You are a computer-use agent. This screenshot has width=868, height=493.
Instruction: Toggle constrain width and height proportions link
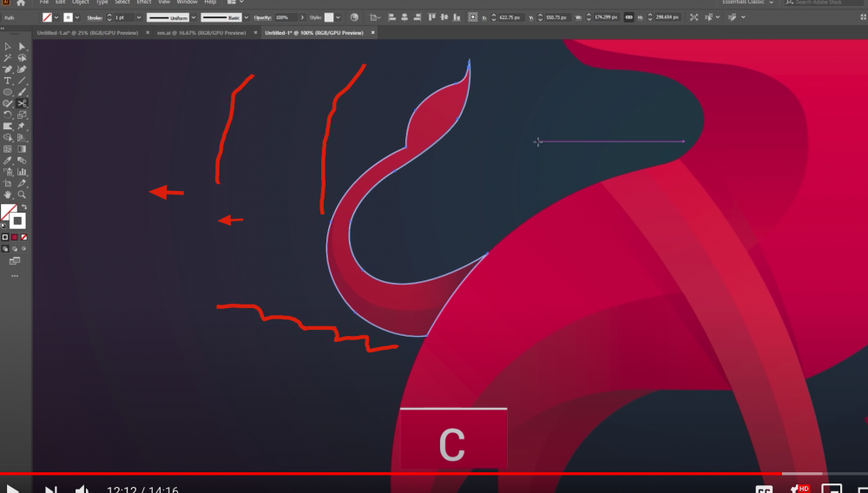coord(628,17)
